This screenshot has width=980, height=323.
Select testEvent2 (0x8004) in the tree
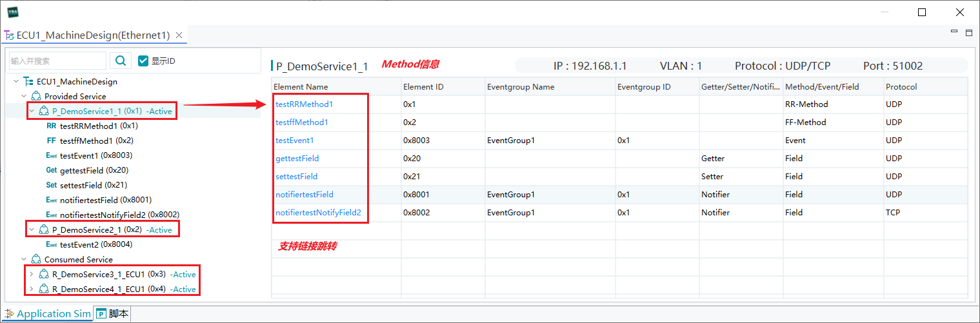tap(97, 244)
